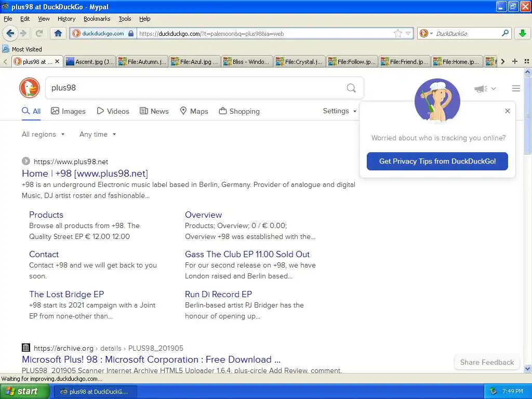The image size is (532, 399).
Task: Switch to the File:Azul.jpg tab
Action: [x=195, y=62]
